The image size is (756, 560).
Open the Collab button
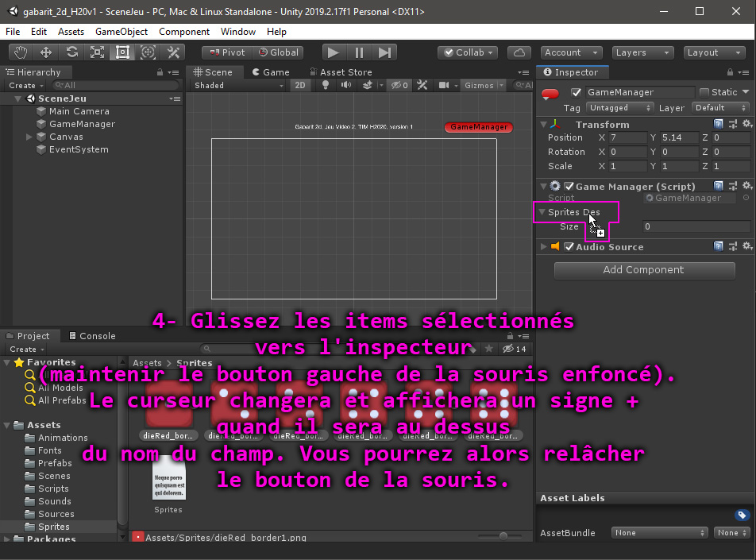[x=468, y=52]
